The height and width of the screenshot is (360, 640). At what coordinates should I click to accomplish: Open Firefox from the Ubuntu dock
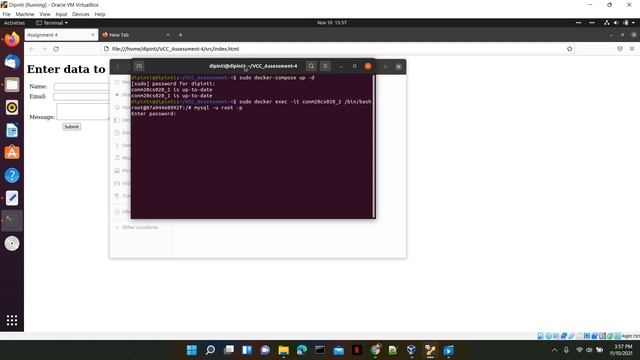(12, 40)
